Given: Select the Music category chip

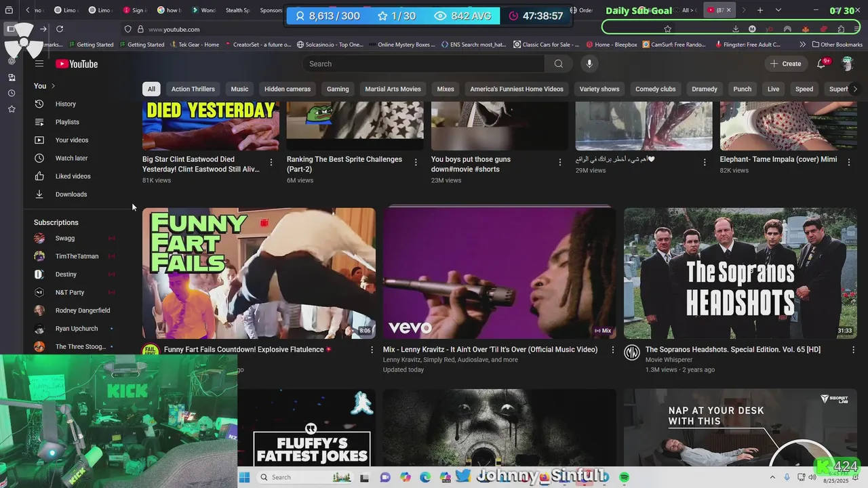Looking at the screenshot, I should 239,89.
